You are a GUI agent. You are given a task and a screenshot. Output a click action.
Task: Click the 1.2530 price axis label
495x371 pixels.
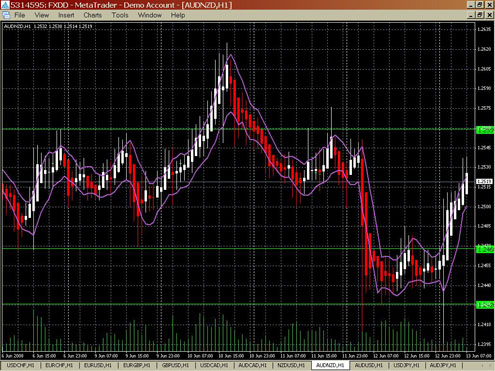tap(484, 167)
